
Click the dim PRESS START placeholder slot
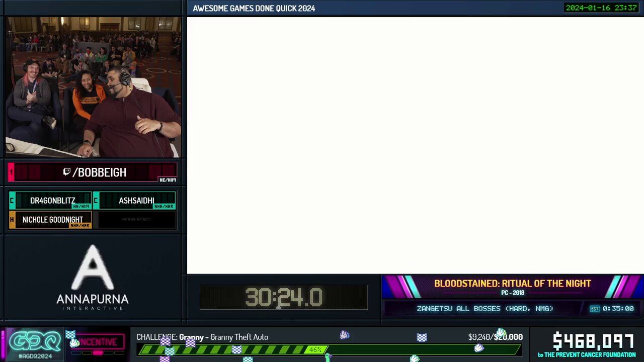[x=136, y=220]
